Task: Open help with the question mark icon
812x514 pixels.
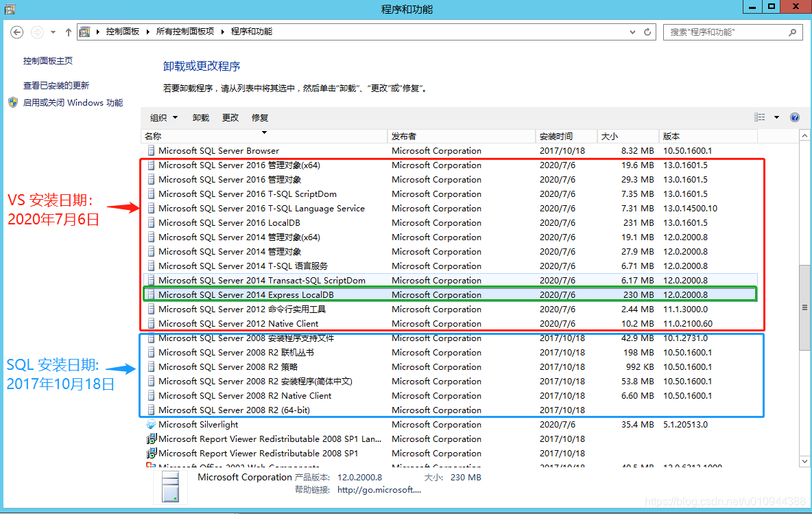Action: point(794,117)
